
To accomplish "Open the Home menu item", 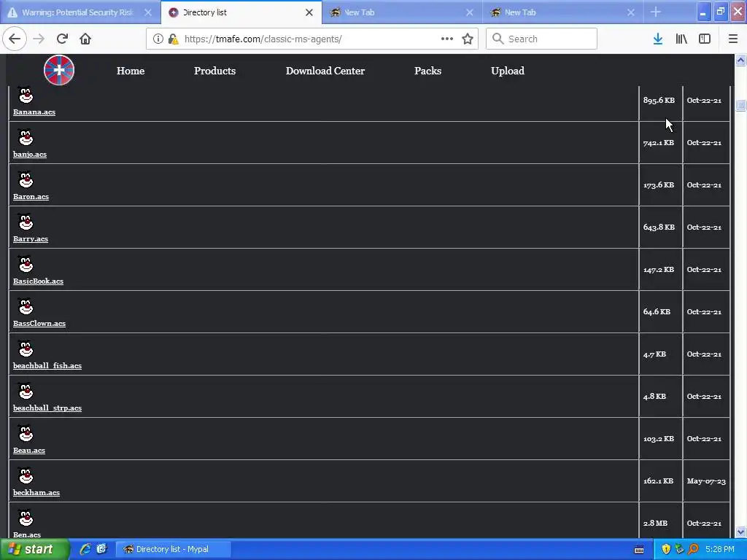I will [131, 71].
